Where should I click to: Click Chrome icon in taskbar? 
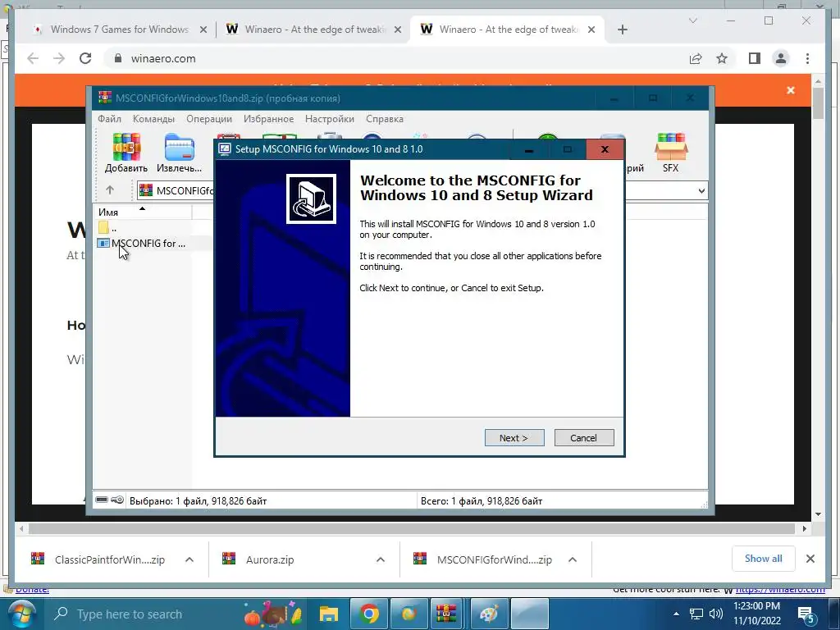[x=368, y=614]
